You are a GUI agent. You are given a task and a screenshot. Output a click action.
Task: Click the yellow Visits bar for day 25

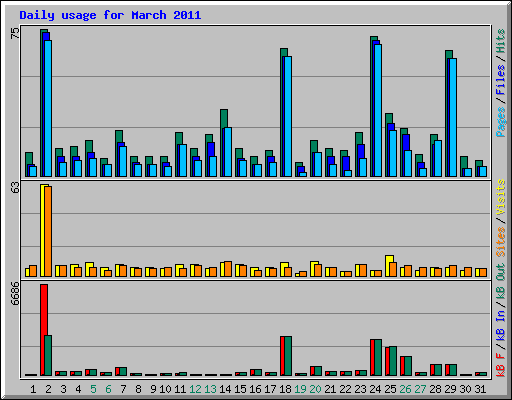pyautogui.click(x=388, y=266)
